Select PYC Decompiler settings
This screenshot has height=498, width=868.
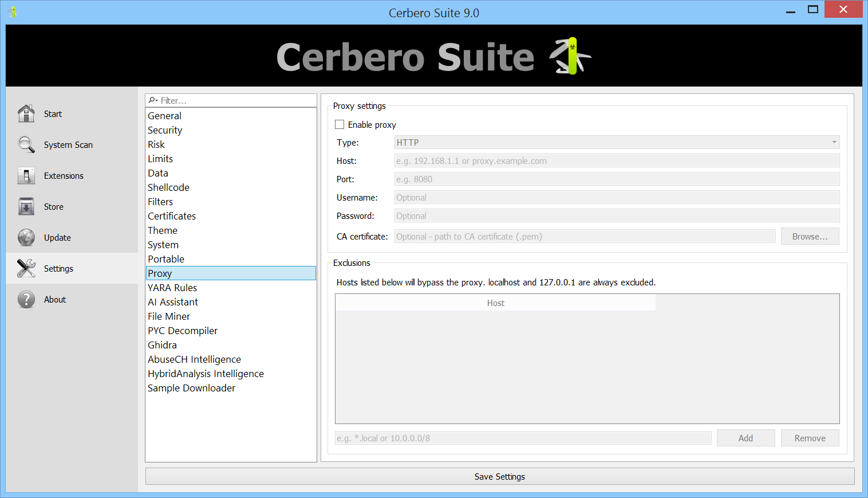click(231, 331)
